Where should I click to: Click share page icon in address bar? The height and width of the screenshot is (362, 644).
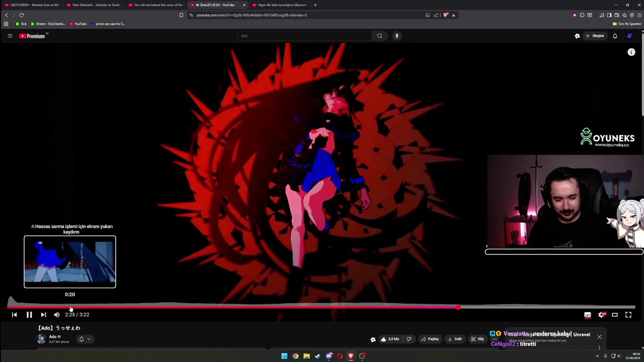coord(436,15)
